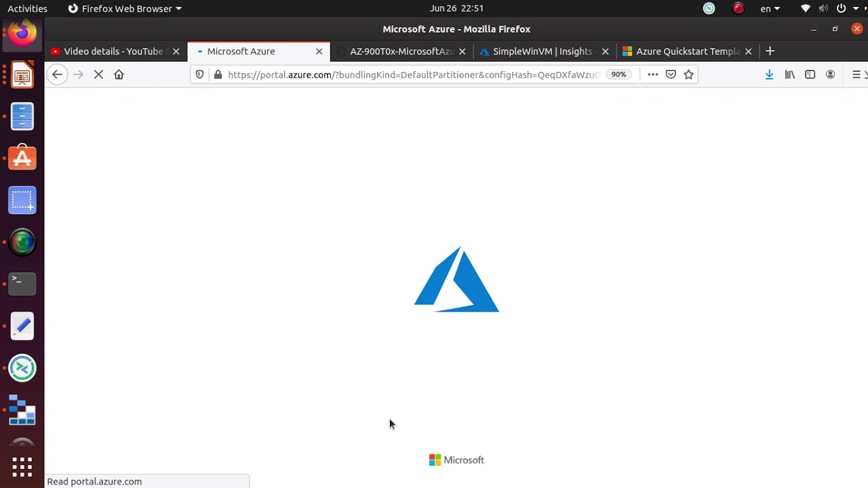Launch the screenshot selection tool in dock
Viewport: 868px width, 488px height.
tap(22, 201)
